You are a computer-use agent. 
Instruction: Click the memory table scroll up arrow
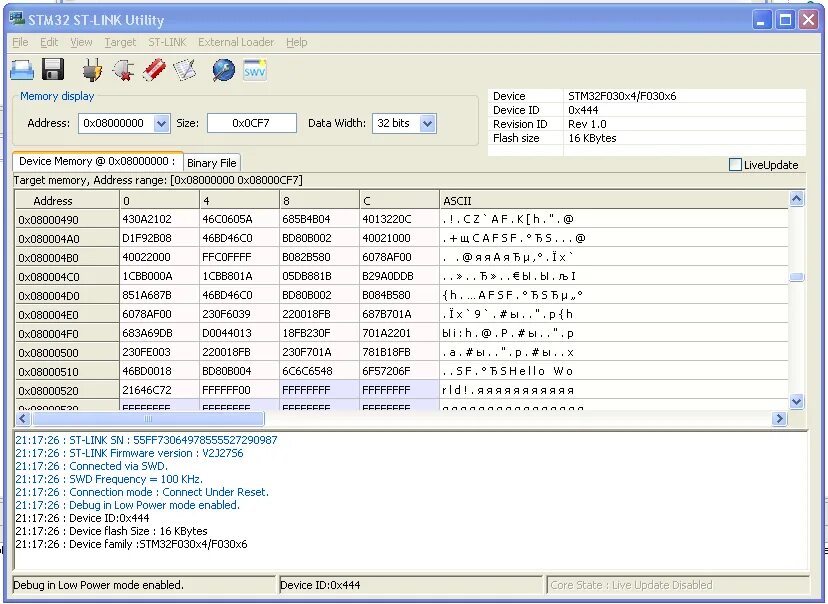click(x=796, y=199)
